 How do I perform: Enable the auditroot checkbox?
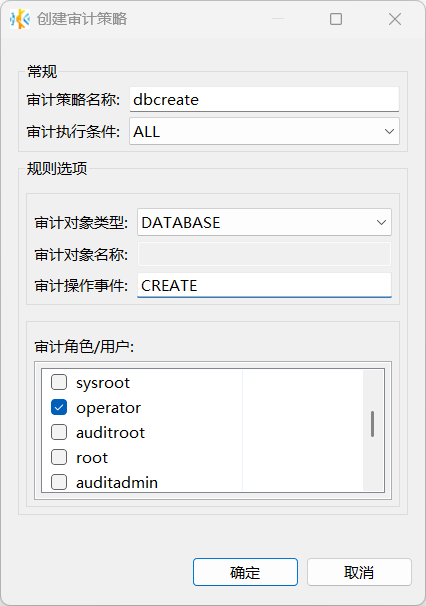59,432
